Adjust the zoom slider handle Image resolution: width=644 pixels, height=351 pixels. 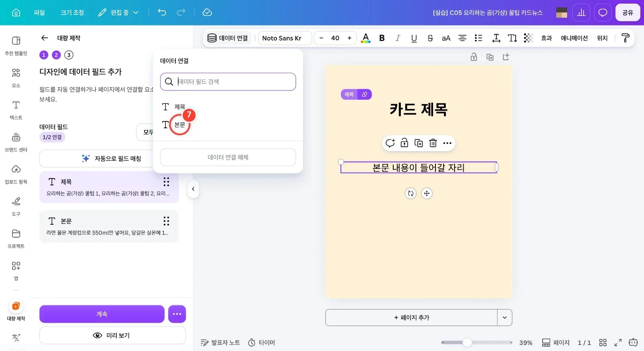(x=467, y=343)
